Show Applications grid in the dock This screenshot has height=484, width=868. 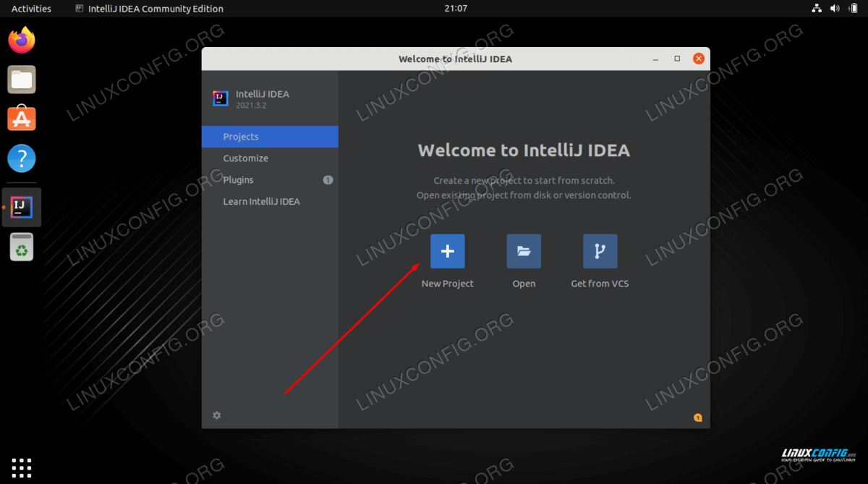pos(22,467)
